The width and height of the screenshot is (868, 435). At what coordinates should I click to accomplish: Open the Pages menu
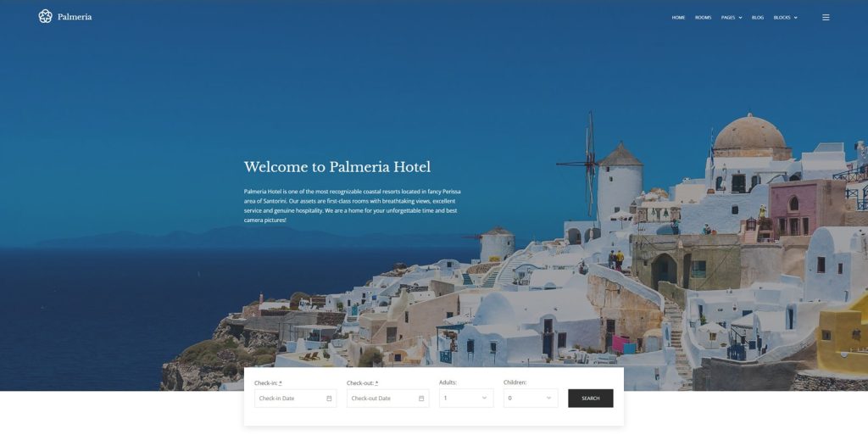(728, 18)
